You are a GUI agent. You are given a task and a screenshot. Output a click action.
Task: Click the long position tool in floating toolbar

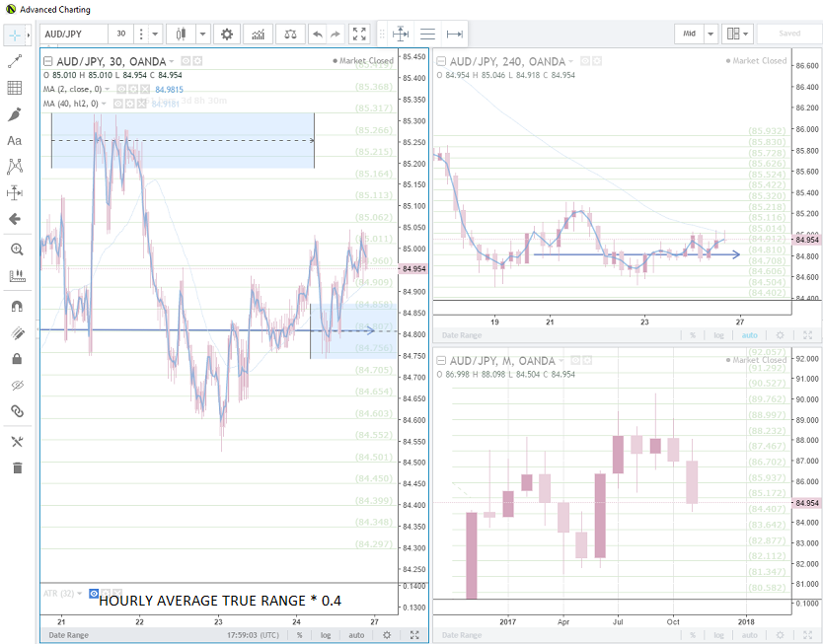tap(401, 35)
